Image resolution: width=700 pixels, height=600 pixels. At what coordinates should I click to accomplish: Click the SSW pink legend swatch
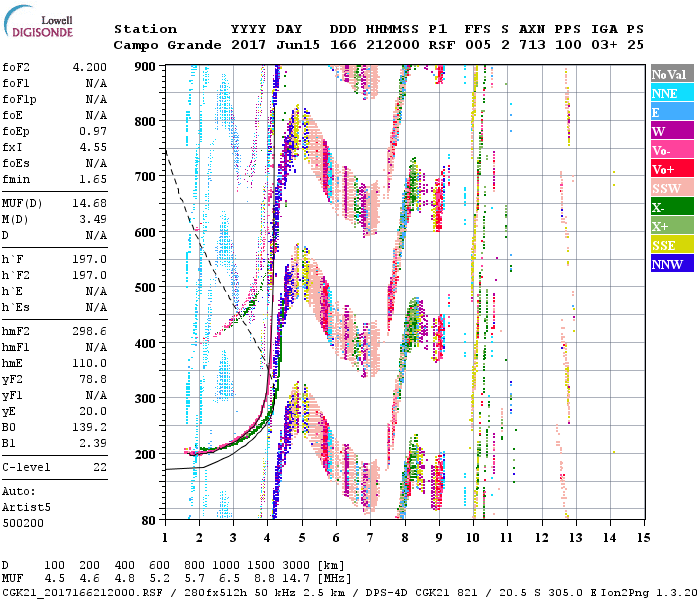(x=672, y=188)
